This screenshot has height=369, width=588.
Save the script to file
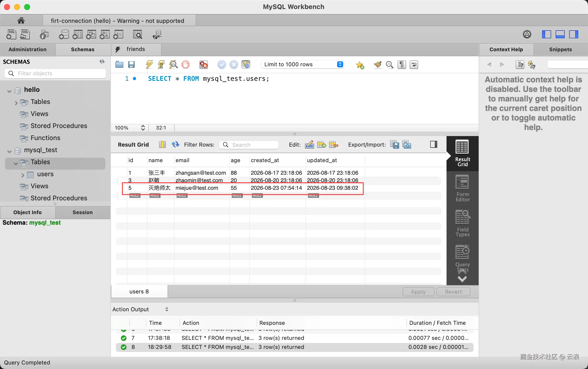pos(131,65)
